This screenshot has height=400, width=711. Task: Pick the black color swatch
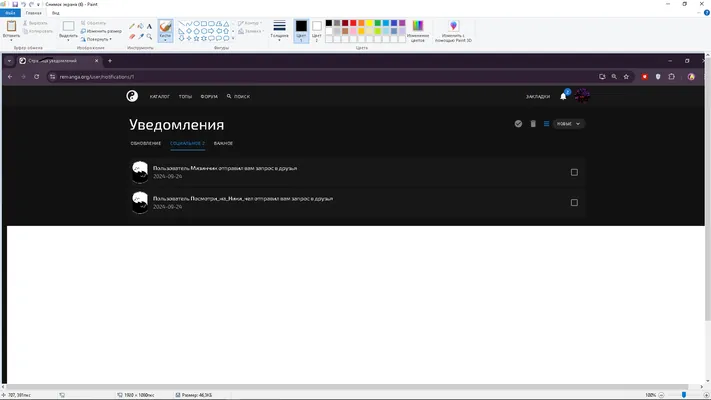click(x=329, y=23)
